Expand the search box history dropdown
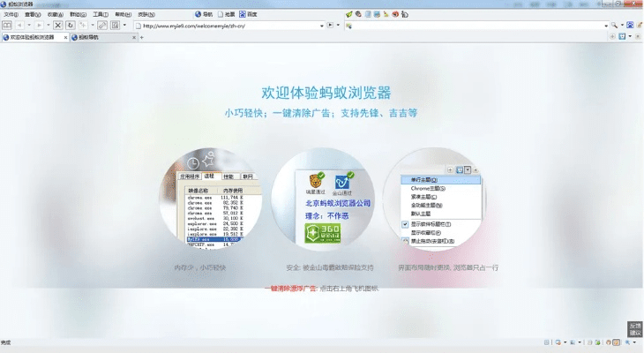 click(x=606, y=26)
